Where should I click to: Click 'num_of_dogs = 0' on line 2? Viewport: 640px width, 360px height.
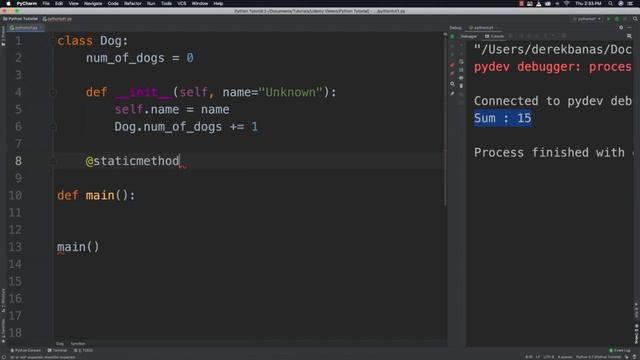140,58
